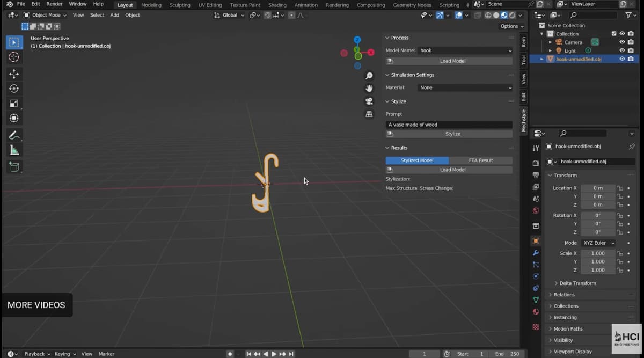Image resolution: width=644 pixels, height=358 pixels.
Task: Select the Annotate tool
Action: 14,135
